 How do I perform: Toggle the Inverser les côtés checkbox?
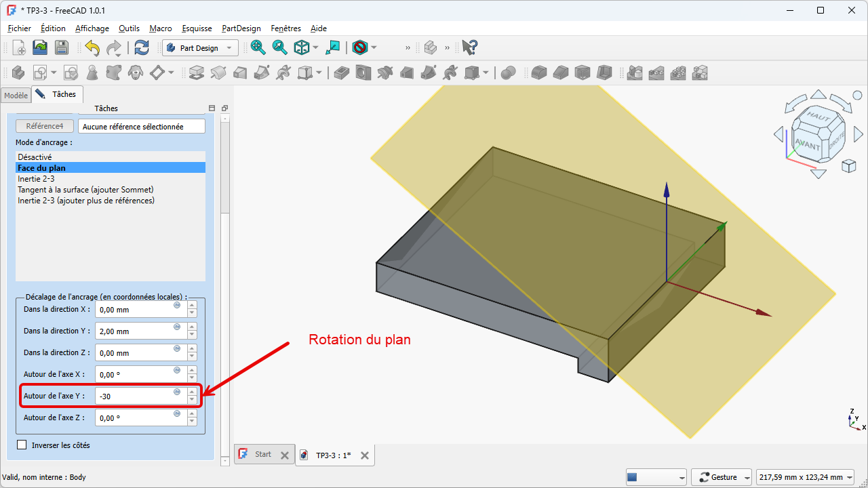pos(22,445)
